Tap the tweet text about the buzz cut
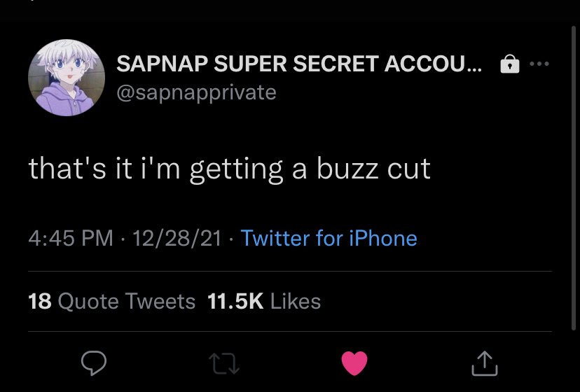 pyautogui.click(x=229, y=169)
